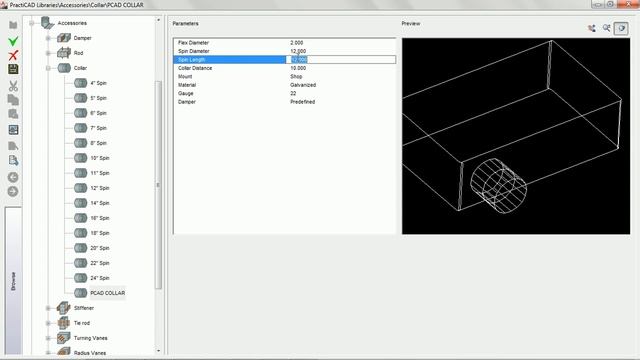This screenshot has height=360, width=640.
Task: Click the properties sheet icon in left toolbar
Action: (x=13, y=130)
